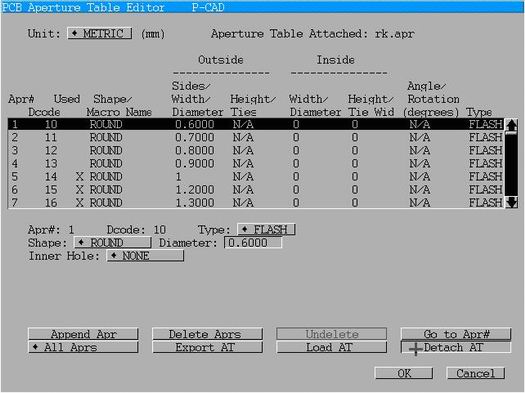
Task: Click FLASH type in row 2
Action: [x=485, y=138]
